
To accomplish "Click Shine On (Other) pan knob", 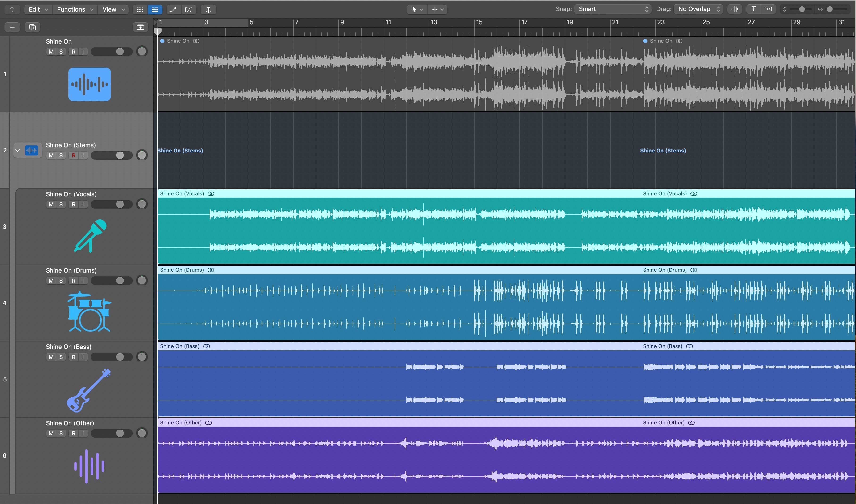I will pos(142,433).
